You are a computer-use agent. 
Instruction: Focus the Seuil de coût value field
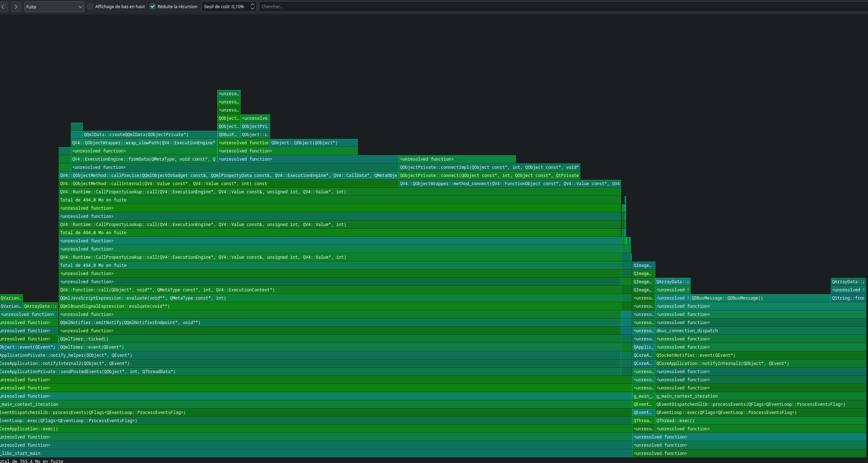click(x=225, y=7)
